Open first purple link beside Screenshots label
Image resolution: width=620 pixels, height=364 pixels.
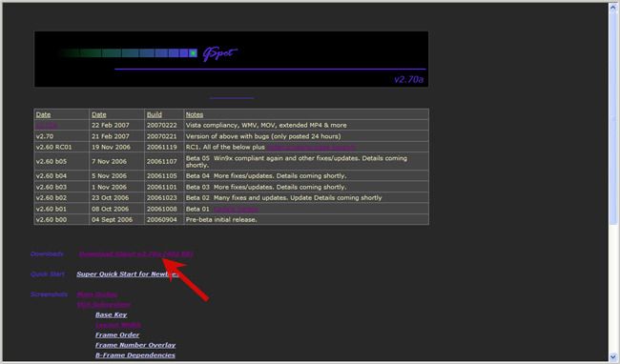point(97,294)
